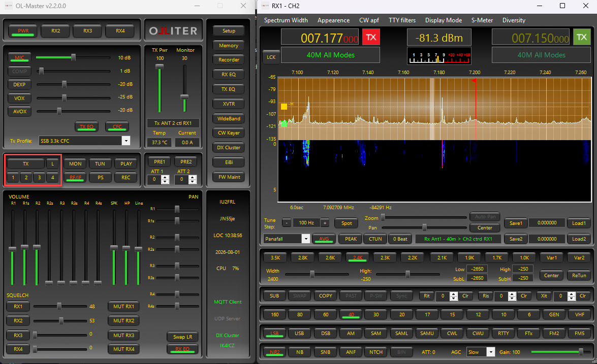Enable the COMP compressor button
This screenshot has height=364, width=597.
pos(19,71)
